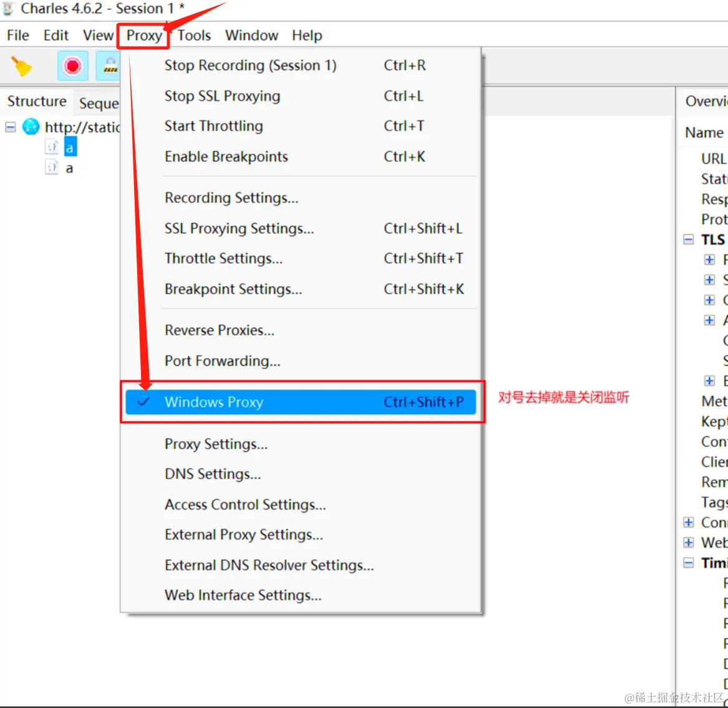This screenshot has width=728, height=708.
Task: Click the JSON file icon of selected 'a'
Action: pos(52,147)
